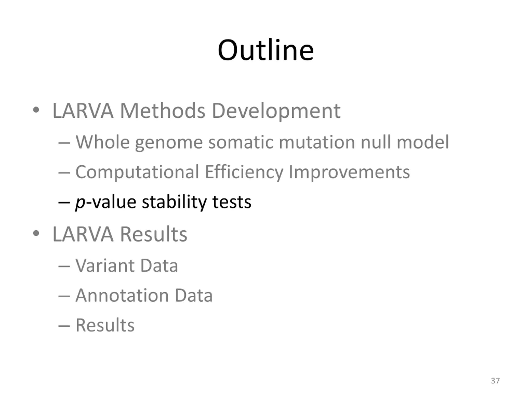Select the LARVA Results heading
The height and width of the screenshot is (399, 532).
[120, 234]
